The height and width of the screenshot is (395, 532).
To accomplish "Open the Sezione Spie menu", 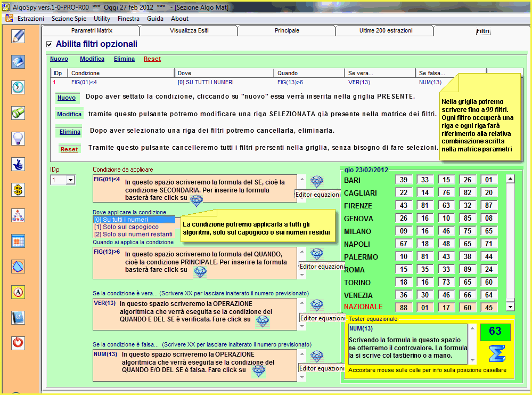I will 69,19.
